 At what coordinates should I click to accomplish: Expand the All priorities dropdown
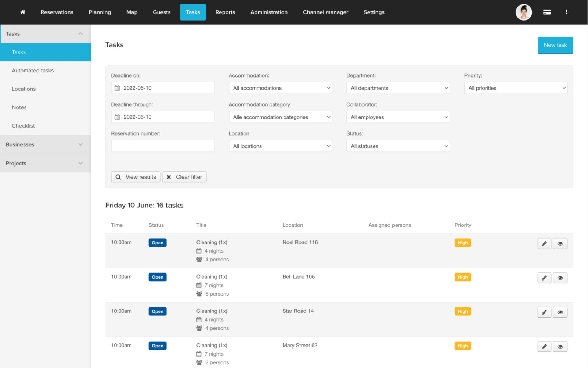point(515,88)
